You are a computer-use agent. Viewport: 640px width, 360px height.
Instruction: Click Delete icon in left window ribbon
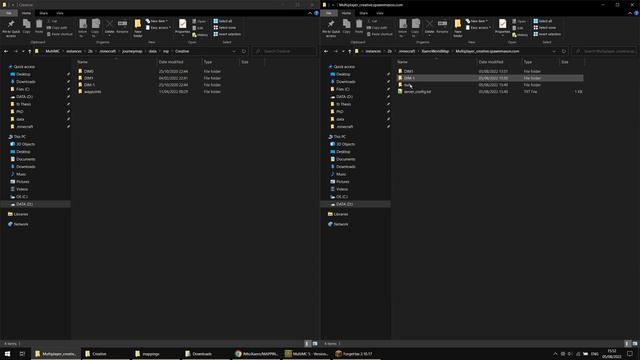pyautogui.click(x=109, y=26)
